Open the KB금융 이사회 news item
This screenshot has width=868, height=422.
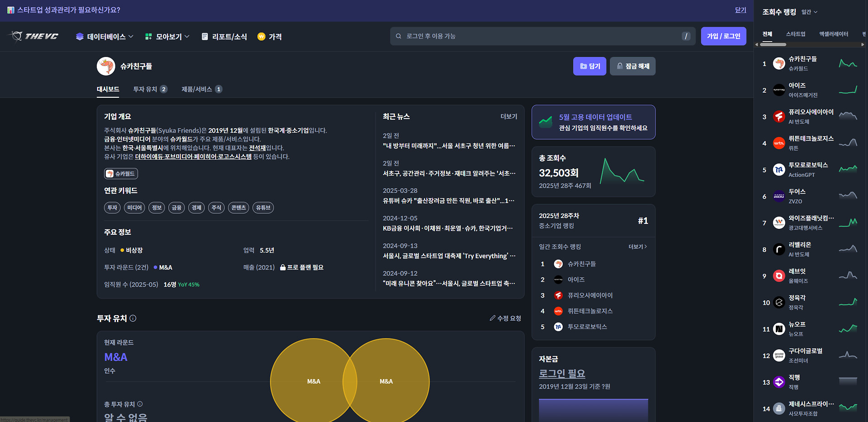pos(448,228)
